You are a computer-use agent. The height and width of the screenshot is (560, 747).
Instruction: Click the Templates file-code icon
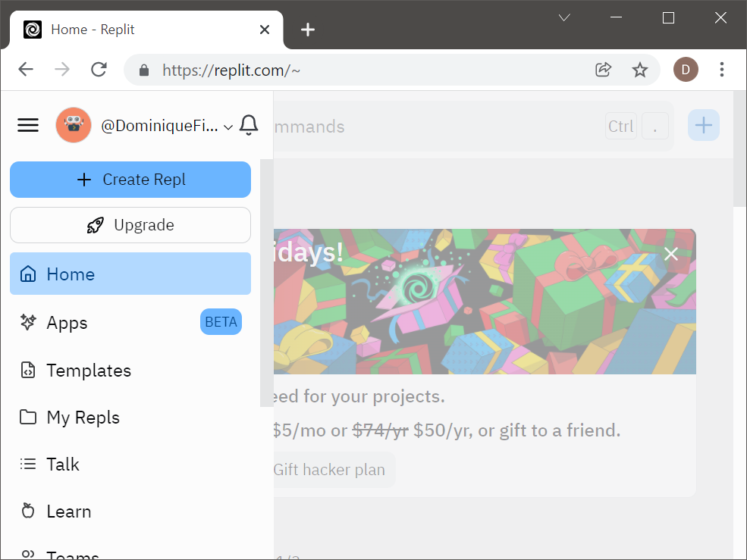click(x=28, y=370)
